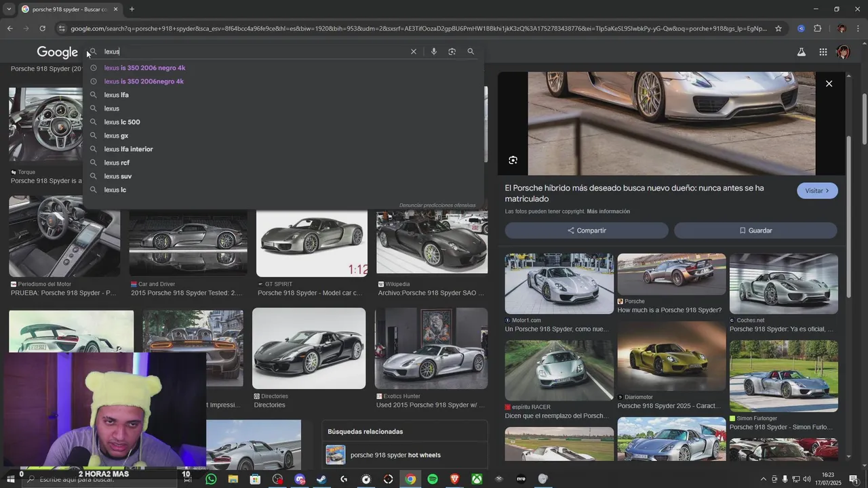Open the Chrome three-dot menu
Image resolution: width=868 pixels, height=488 pixels.
coord(859,28)
